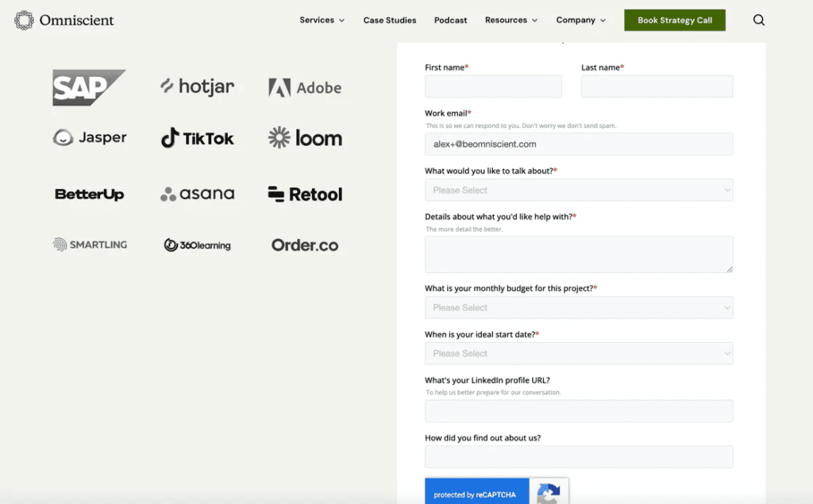This screenshot has width=813, height=504.
Task: Open 'What would you like to talk about' dropdown
Action: click(579, 190)
